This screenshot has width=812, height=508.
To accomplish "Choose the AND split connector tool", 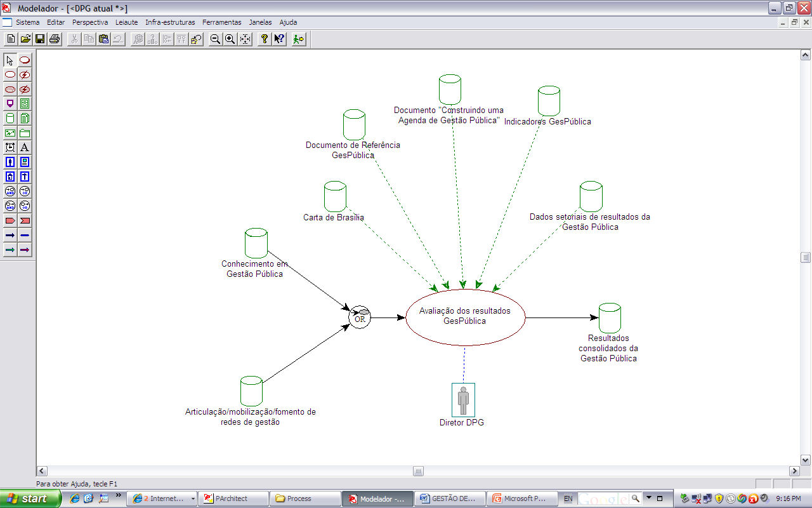I will pyautogui.click(x=10, y=192).
